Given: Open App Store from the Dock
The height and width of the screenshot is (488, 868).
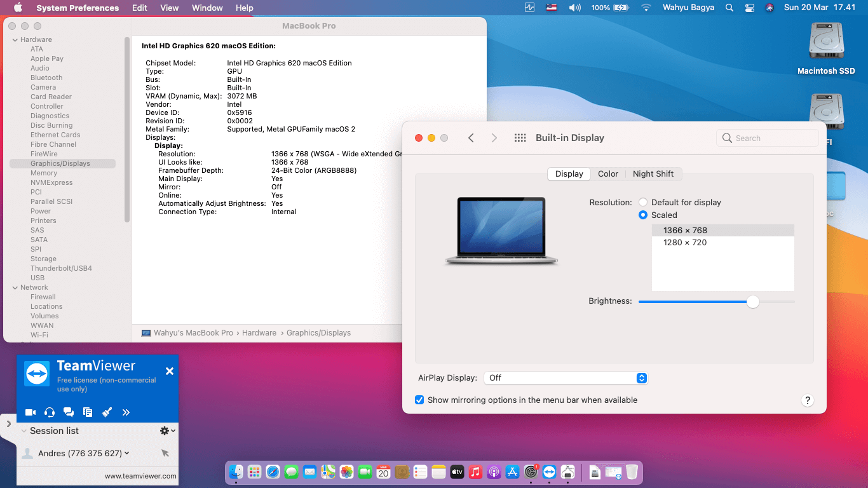Looking at the screenshot, I should 512,471.
